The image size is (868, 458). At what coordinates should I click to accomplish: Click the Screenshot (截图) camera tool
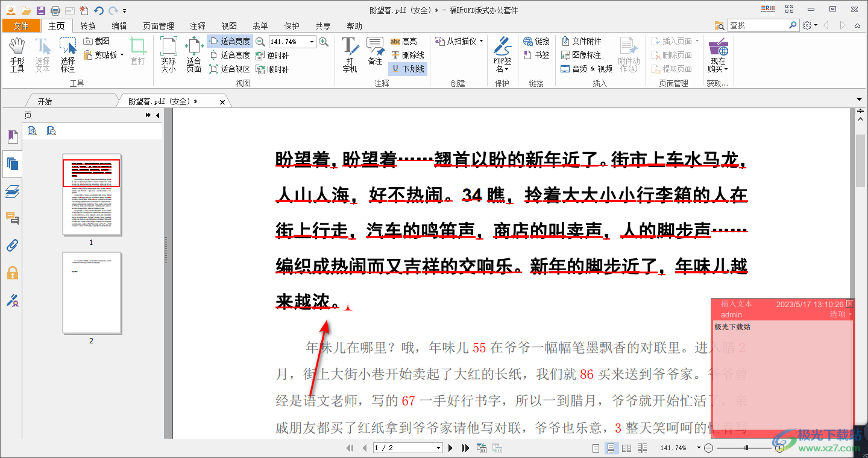click(x=96, y=41)
